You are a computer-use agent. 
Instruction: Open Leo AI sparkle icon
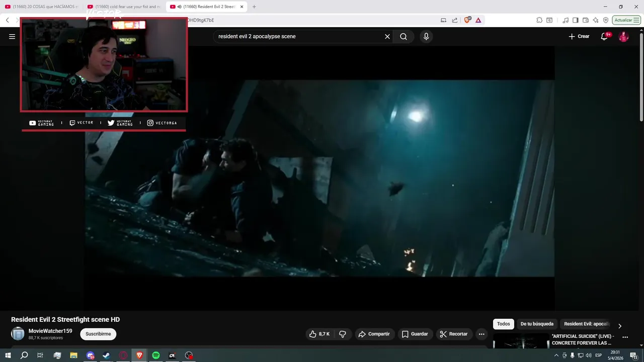pos(596,20)
